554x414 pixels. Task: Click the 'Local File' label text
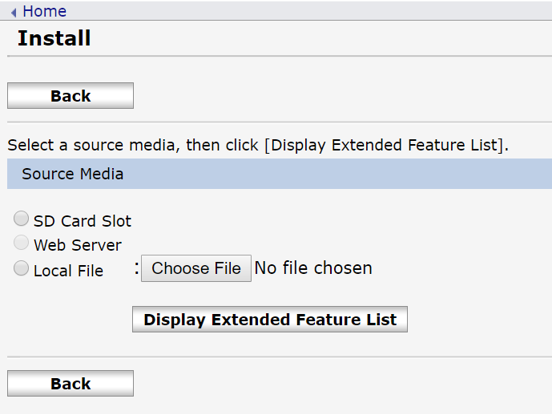[x=69, y=271]
